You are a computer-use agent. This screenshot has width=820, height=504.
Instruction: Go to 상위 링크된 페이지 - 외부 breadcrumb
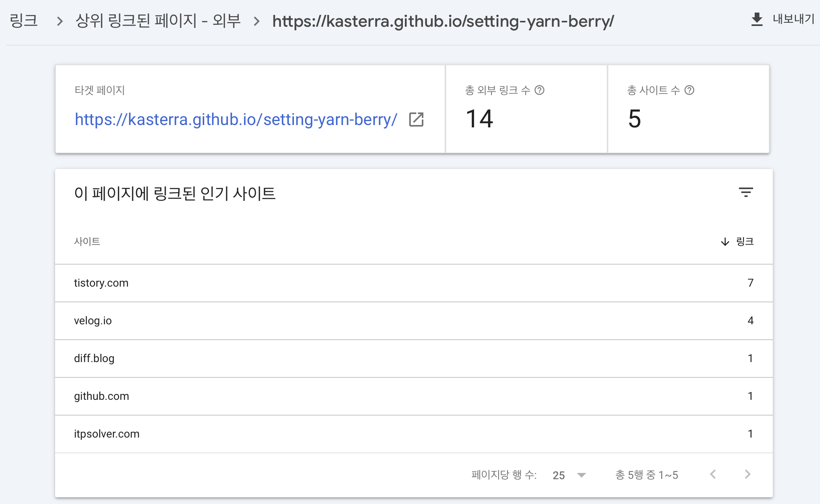coord(158,21)
